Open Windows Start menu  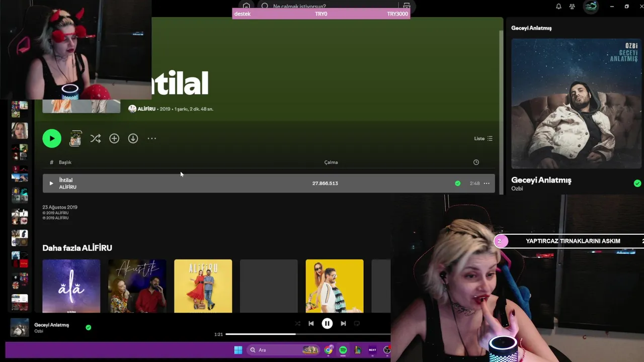pyautogui.click(x=238, y=350)
